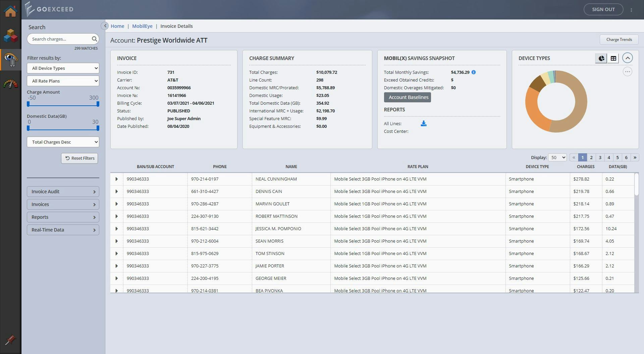Sort by the NAME column header
644x354 pixels.
(291, 167)
